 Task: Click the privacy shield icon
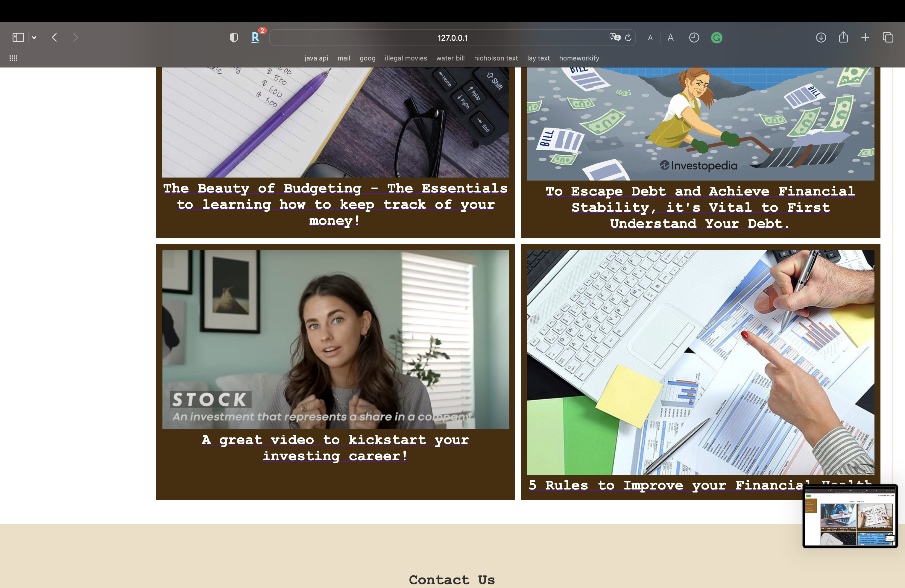(x=234, y=37)
